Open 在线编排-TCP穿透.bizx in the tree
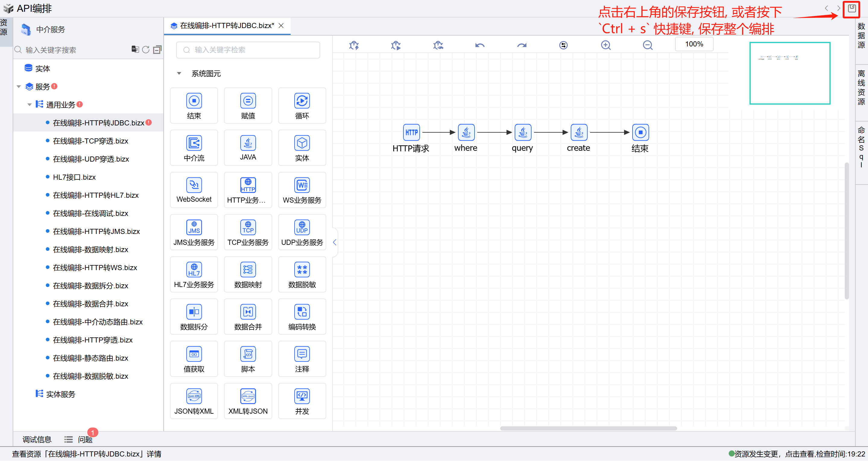Screen dimensions: 868x461 [x=90, y=141]
